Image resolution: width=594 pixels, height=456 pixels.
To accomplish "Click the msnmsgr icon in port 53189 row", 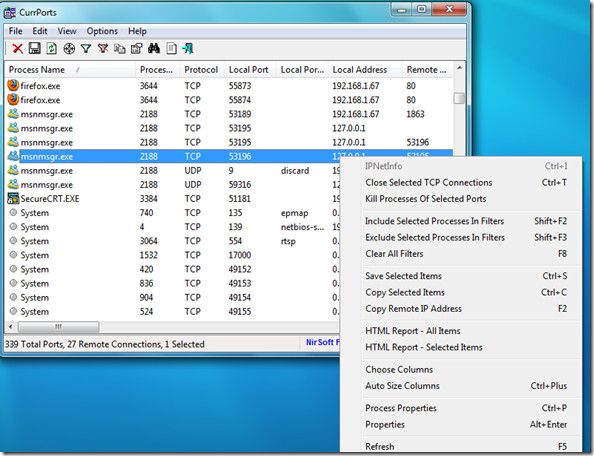I will (13, 114).
